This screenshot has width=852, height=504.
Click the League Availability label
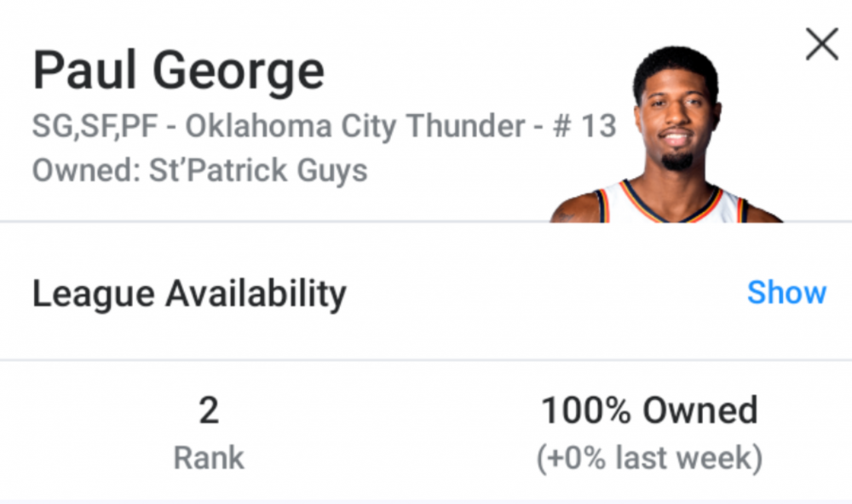point(189,294)
